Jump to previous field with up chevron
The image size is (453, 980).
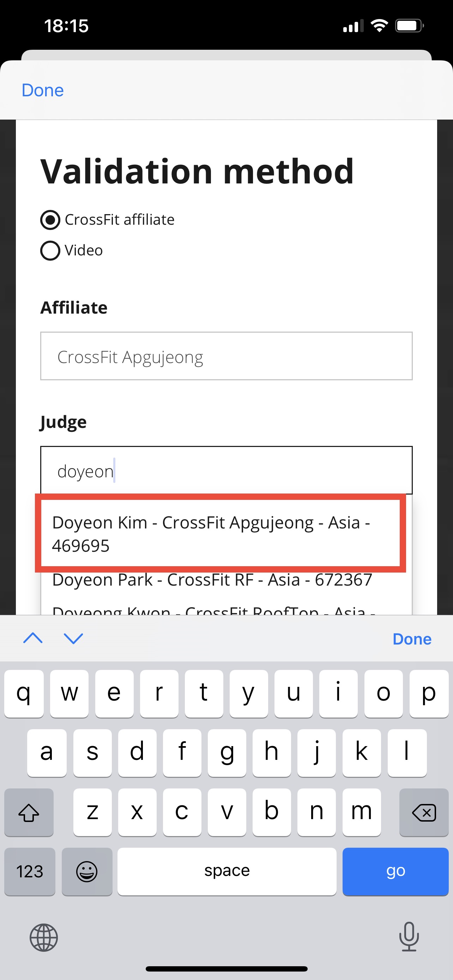33,638
